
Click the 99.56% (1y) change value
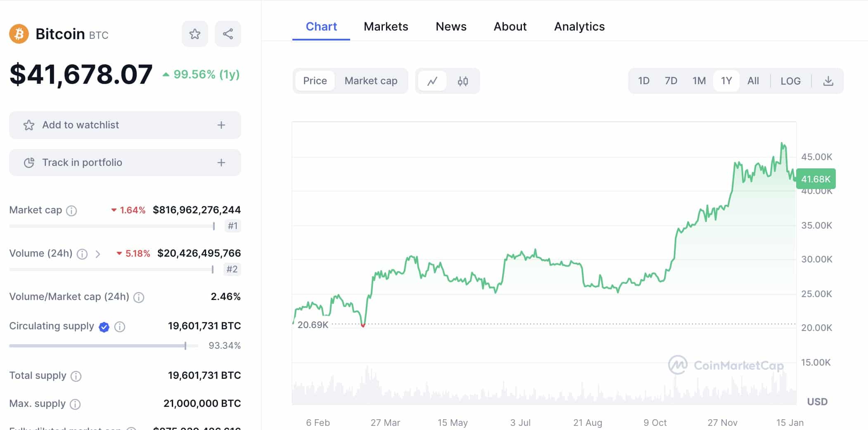[201, 74]
